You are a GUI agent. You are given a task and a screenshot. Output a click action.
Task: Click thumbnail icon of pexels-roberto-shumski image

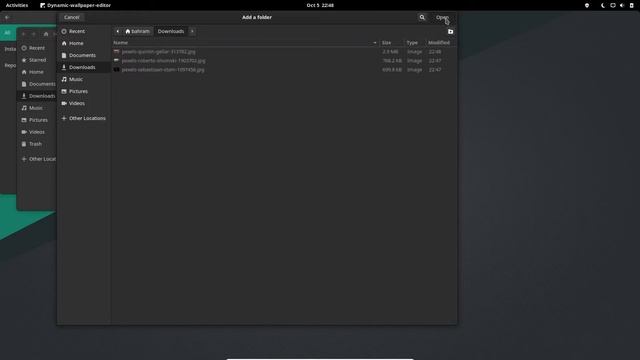(116, 61)
